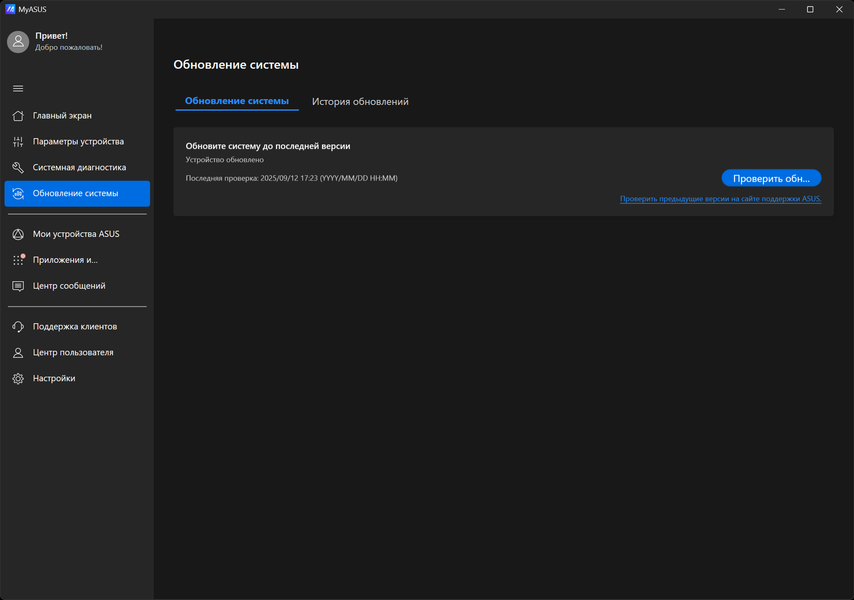Open Главный экран home icon
854x600 pixels.
tap(18, 115)
